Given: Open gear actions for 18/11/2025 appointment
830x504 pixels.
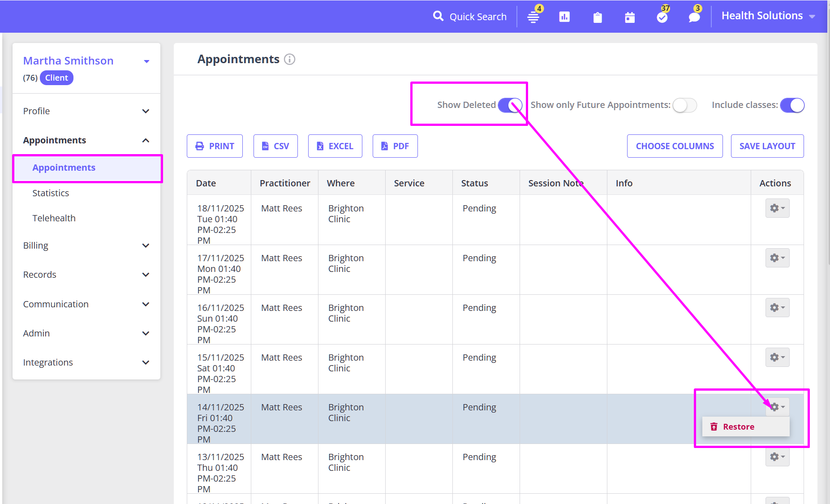Looking at the screenshot, I should click(777, 208).
